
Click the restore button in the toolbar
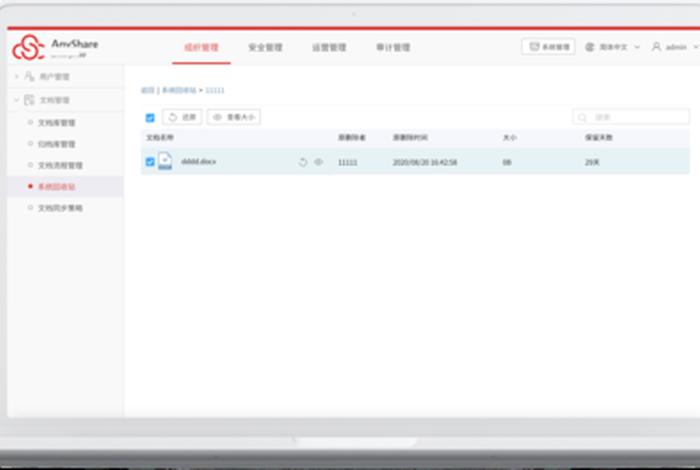click(182, 117)
